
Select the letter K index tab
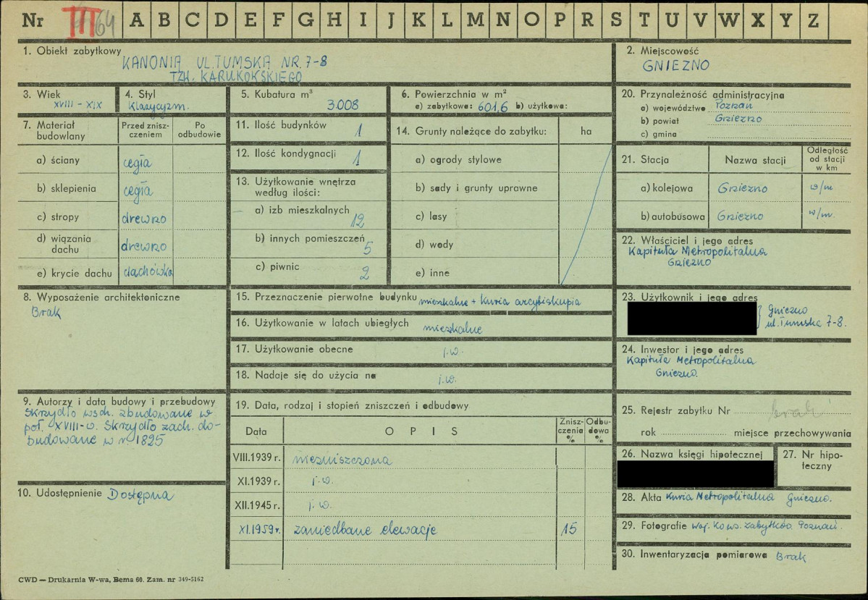(x=418, y=20)
